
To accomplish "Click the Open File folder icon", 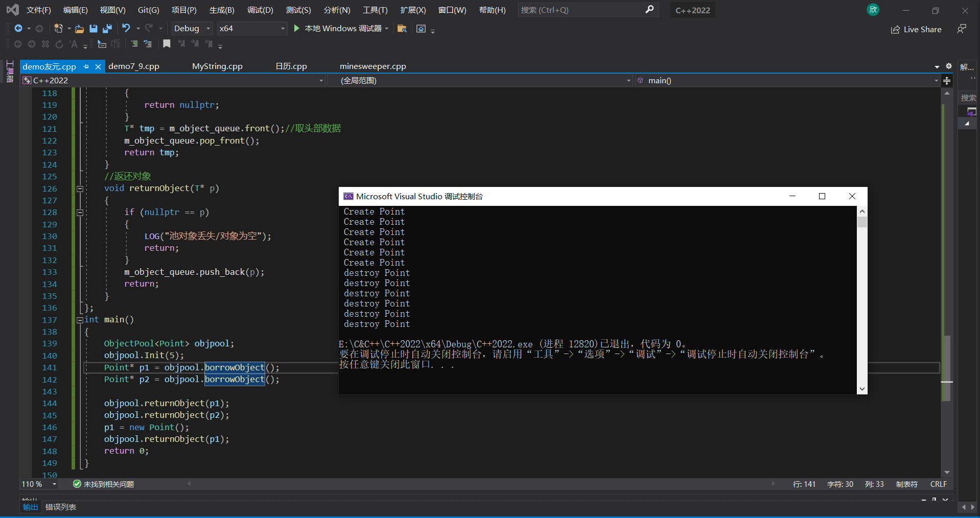I will coord(79,29).
